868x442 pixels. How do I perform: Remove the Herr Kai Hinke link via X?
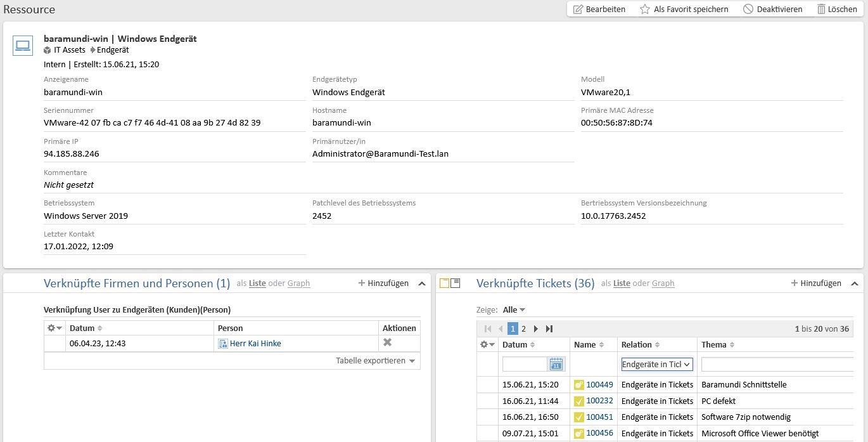387,343
